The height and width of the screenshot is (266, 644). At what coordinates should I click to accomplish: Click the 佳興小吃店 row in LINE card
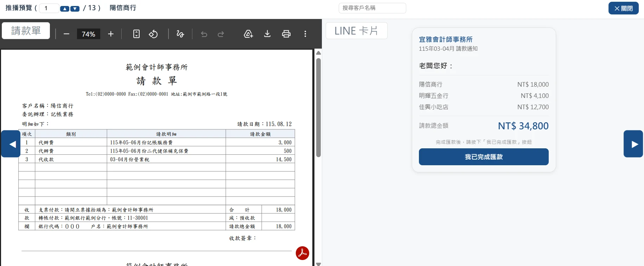pos(484,107)
